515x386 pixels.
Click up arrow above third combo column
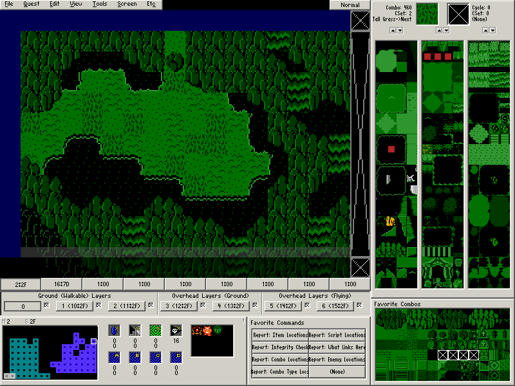click(485, 30)
